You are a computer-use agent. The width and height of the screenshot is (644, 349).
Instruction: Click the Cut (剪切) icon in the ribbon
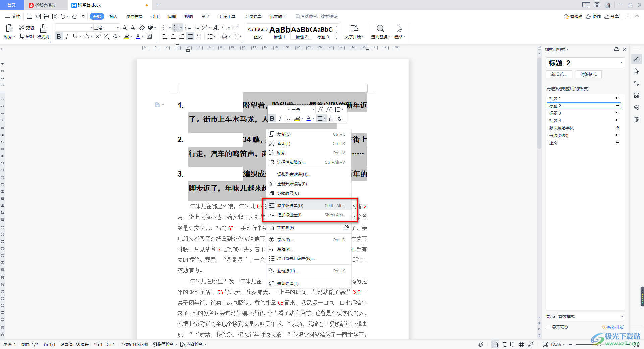22,28
